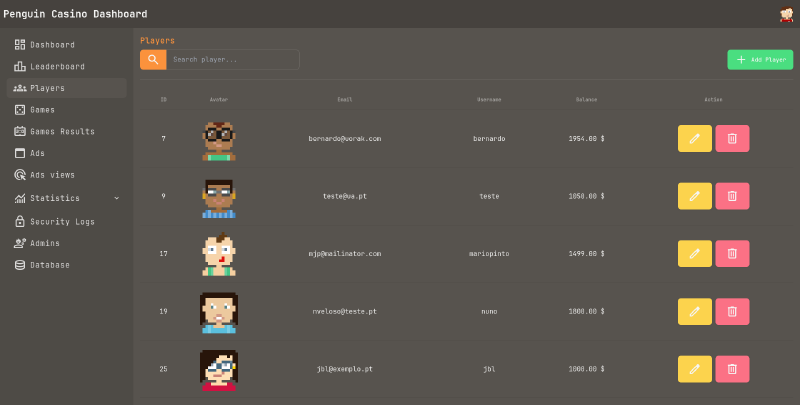
Task: Click the user profile avatar in top bar
Action: [786, 14]
